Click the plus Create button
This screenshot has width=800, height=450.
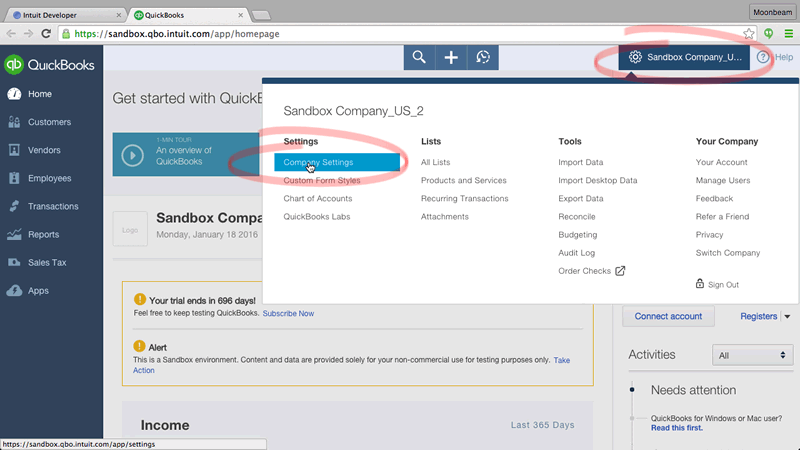point(451,57)
